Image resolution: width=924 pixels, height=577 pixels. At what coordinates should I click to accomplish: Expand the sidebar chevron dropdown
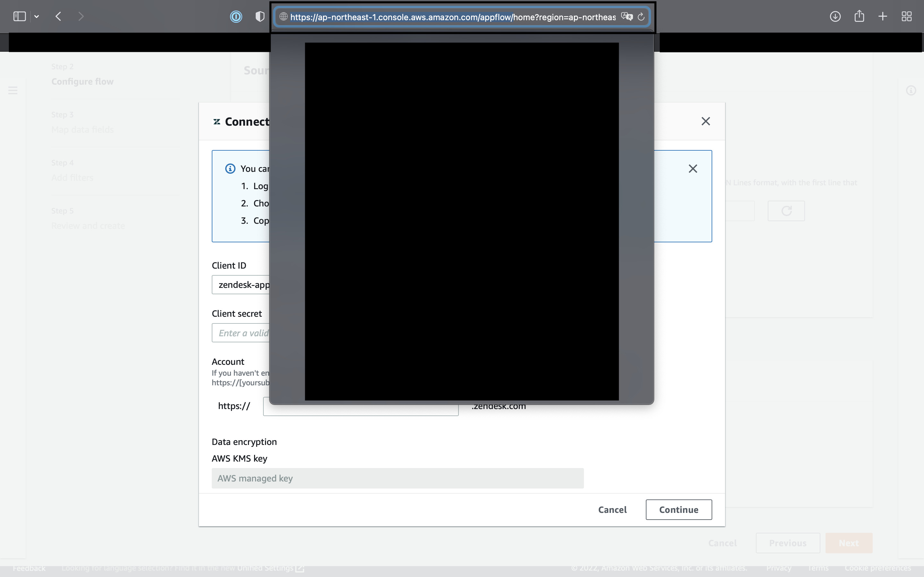click(37, 16)
